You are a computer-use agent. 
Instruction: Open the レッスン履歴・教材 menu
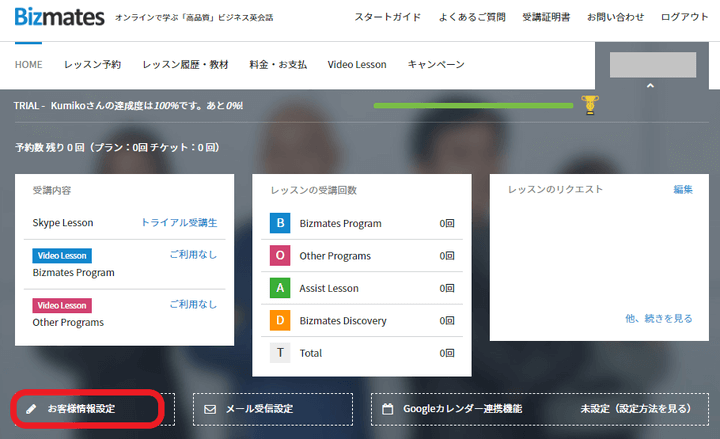185,65
